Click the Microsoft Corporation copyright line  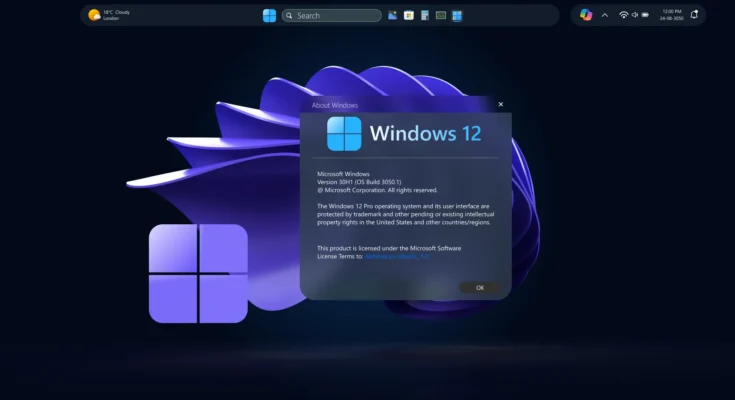pos(377,190)
